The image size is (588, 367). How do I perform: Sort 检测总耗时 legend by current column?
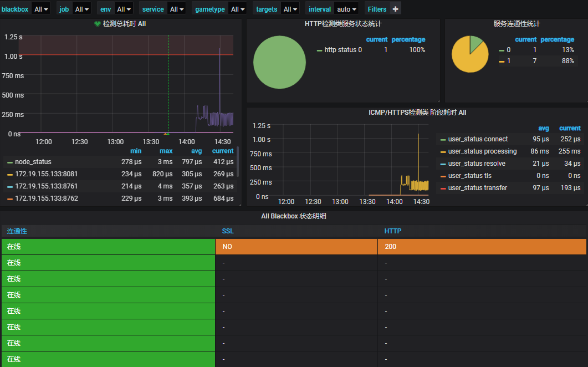pyautogui.click(x=223, y=151)
